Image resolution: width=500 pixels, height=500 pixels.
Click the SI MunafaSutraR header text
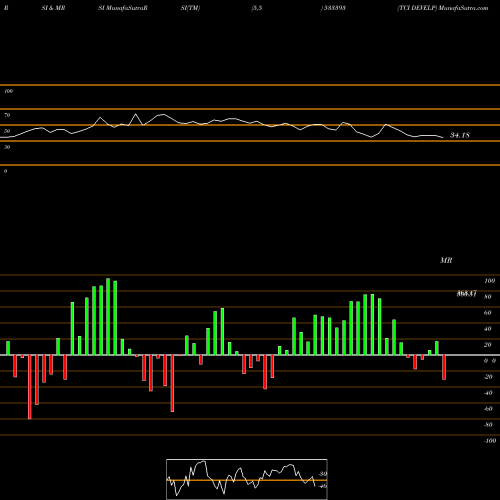click(123, 8)
